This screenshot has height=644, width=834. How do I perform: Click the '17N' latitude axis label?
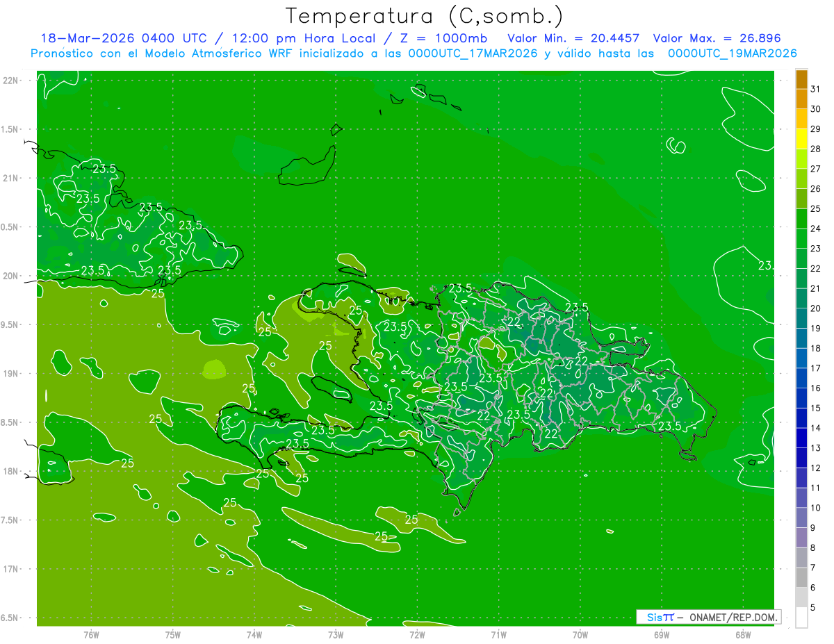click(x=12, y=569)
